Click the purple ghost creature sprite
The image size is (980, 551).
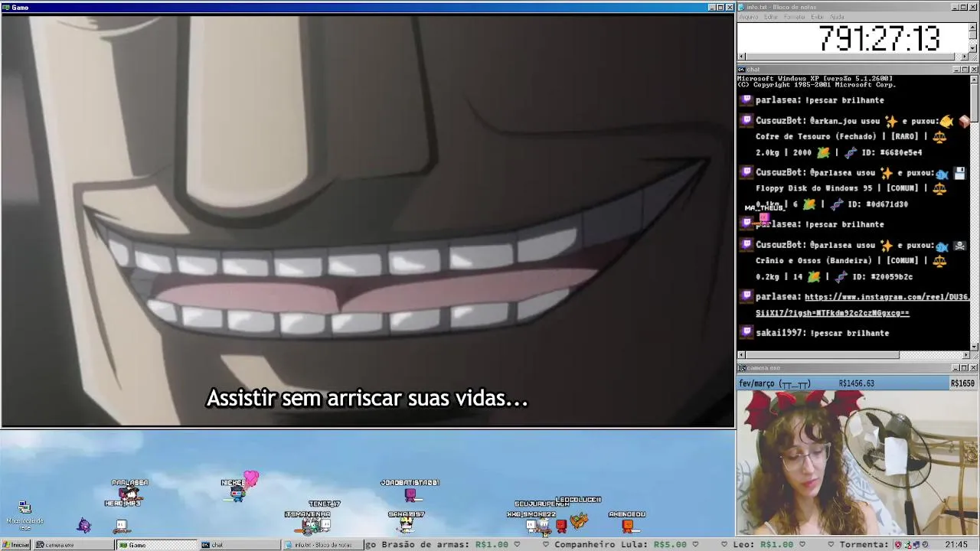click(x=84, y=525)
